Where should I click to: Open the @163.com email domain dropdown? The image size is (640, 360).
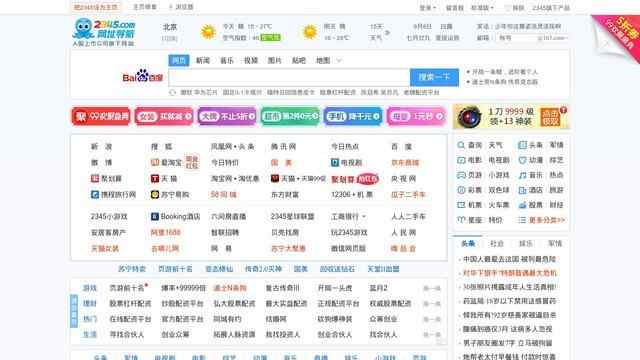tap(553, 38)
